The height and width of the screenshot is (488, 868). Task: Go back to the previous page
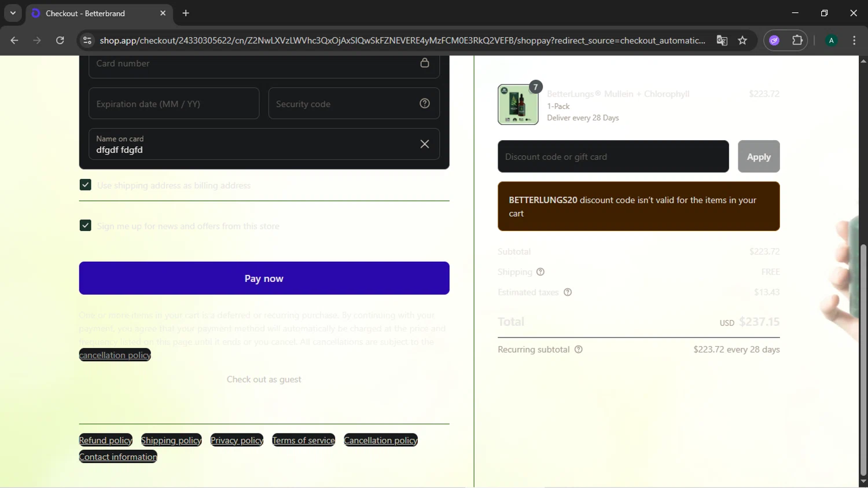coord(14,41)
